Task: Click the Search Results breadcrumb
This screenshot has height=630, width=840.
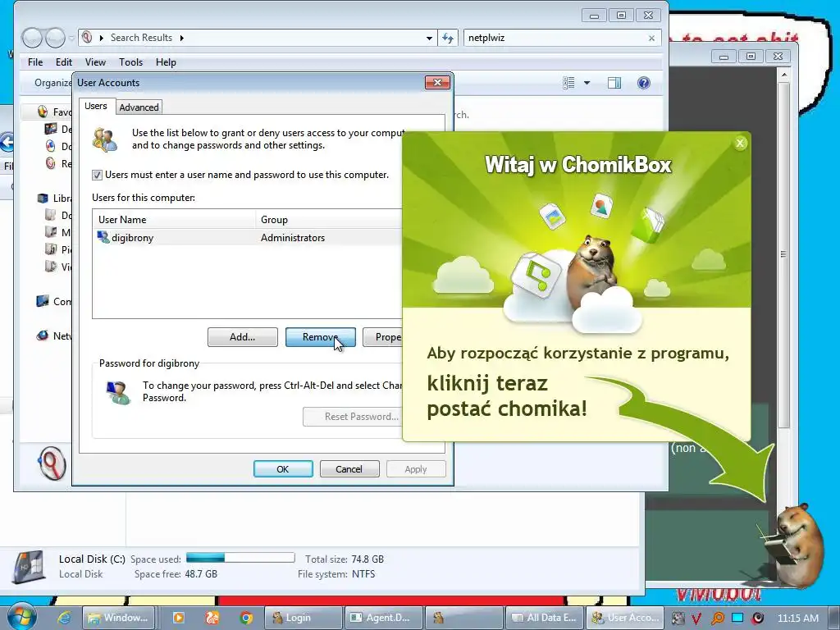Action: [141, 38]
